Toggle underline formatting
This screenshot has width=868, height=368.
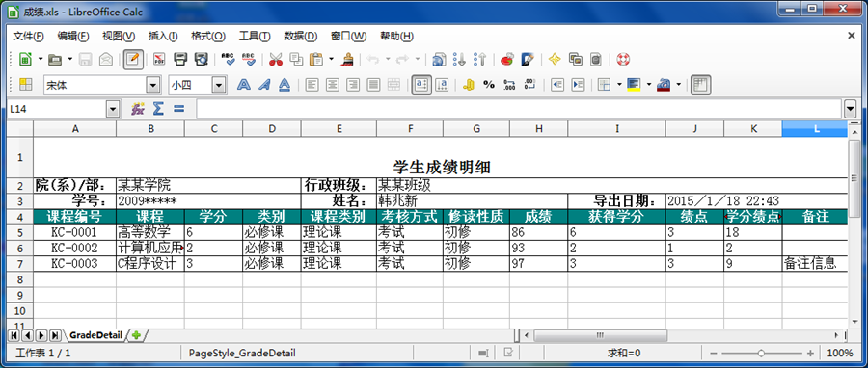[x=285, y=85]
